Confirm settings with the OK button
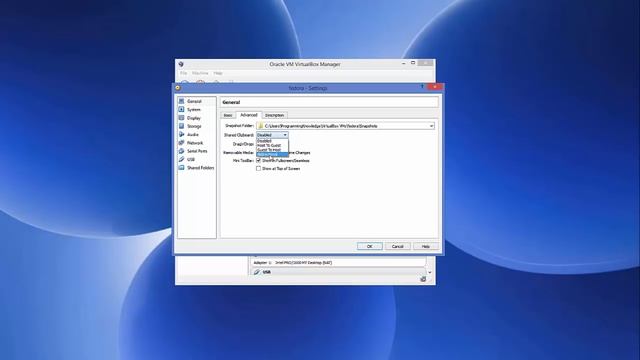 (369, 247)
